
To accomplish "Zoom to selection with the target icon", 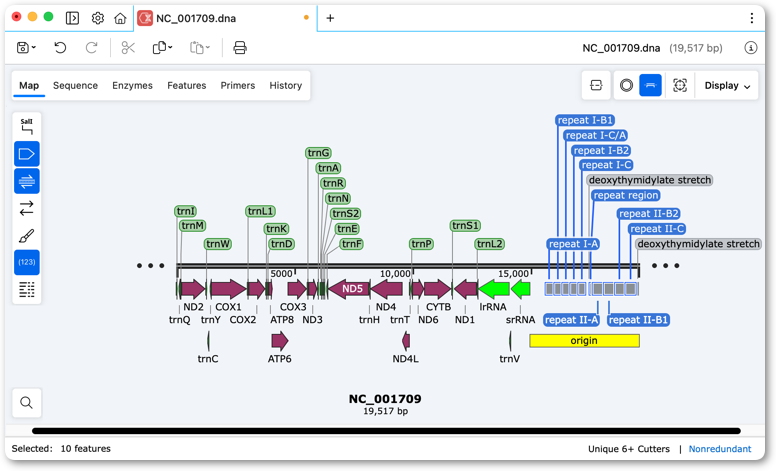I will [x=680, y=86].
